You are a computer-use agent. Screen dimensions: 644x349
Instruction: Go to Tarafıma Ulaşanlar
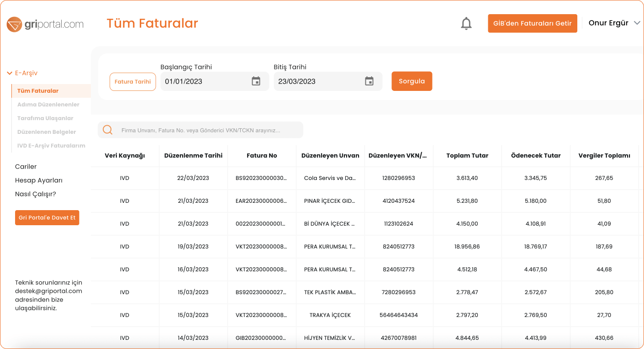click(x=45, y=118)
